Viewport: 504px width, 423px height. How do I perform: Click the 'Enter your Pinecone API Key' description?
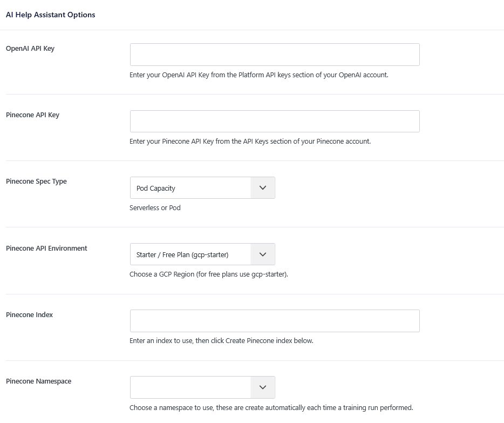[x=250, y=142]
